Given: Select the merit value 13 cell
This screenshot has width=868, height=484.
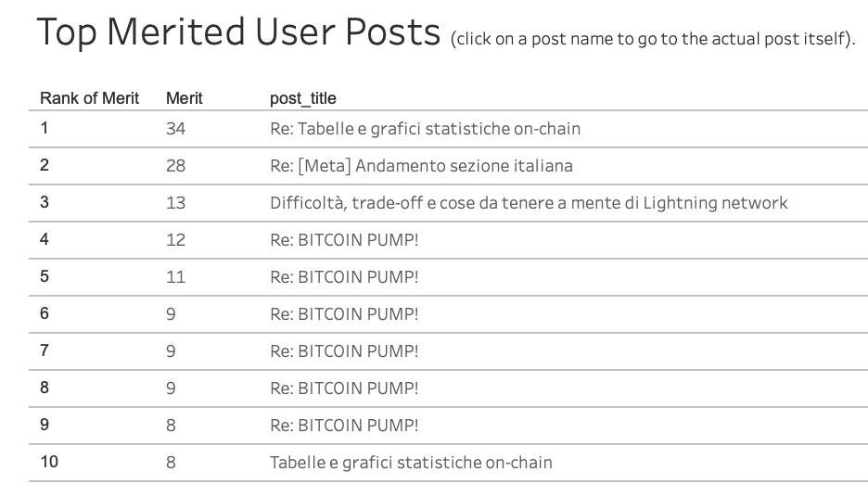Looking at the screenshot, I should point(175,203).
